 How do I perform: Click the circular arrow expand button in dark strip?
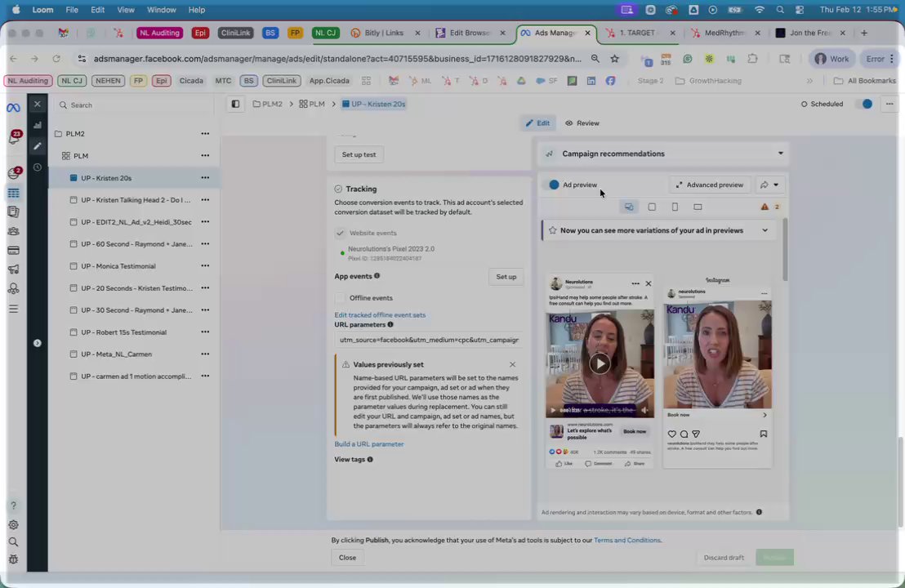coord(38,343)
